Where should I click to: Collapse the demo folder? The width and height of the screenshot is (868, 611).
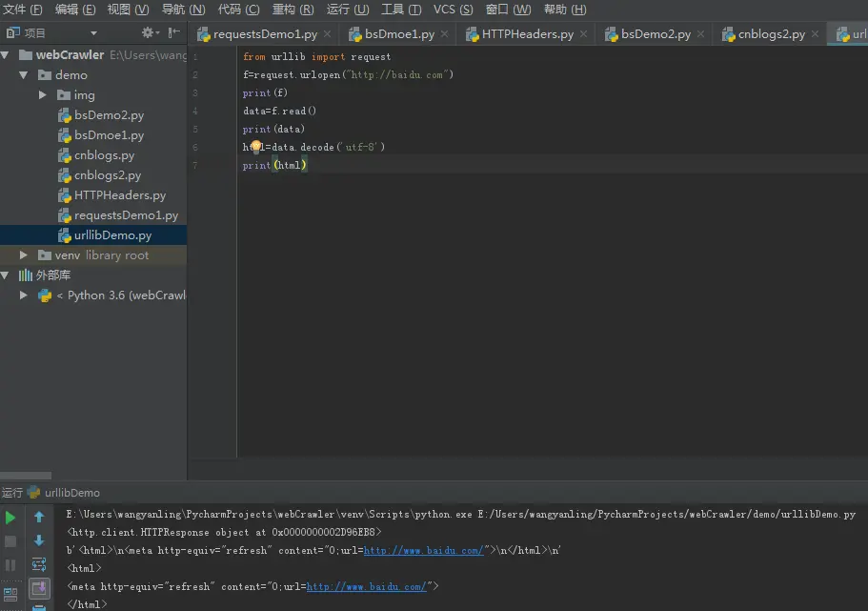click(x=23, y=74)
